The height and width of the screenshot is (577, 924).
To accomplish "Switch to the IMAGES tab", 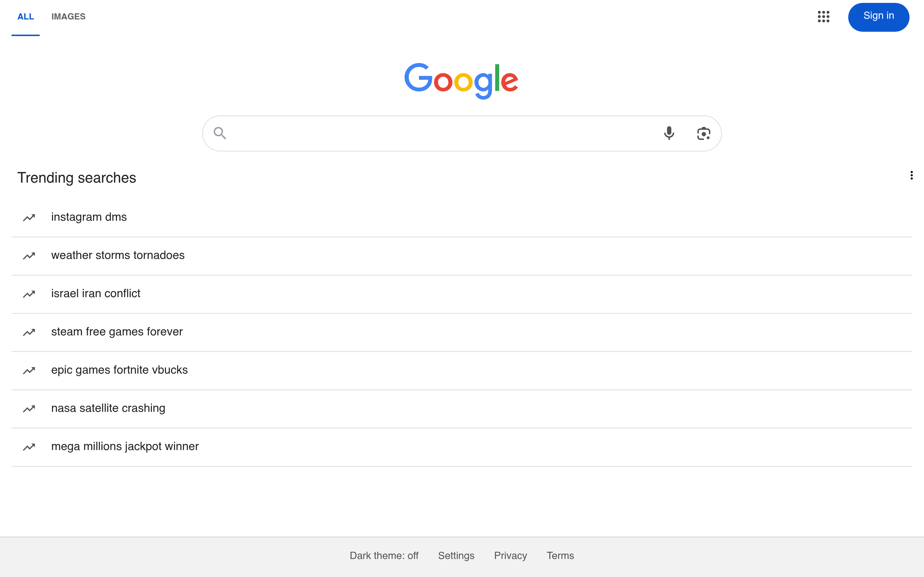I will (68, 17).
